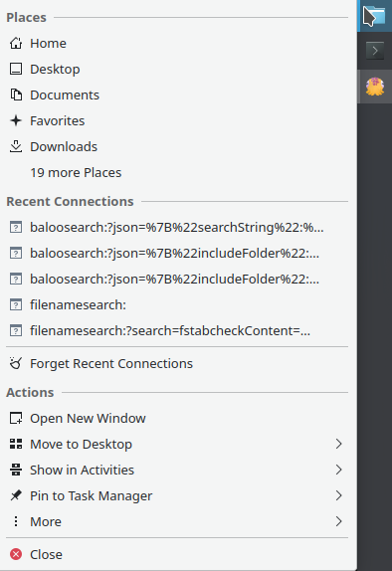The width and height of the screenshot is (392, 571).
Task: Open the Documents place
Action: pos(177,95)
